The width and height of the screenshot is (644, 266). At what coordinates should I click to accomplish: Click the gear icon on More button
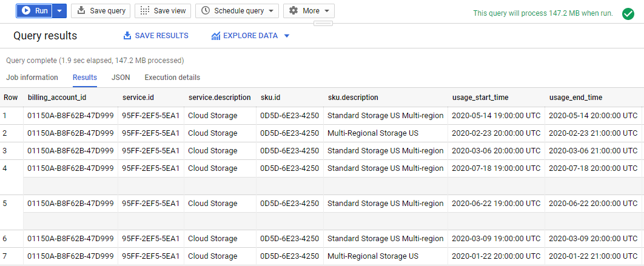(x=293, y=11)
